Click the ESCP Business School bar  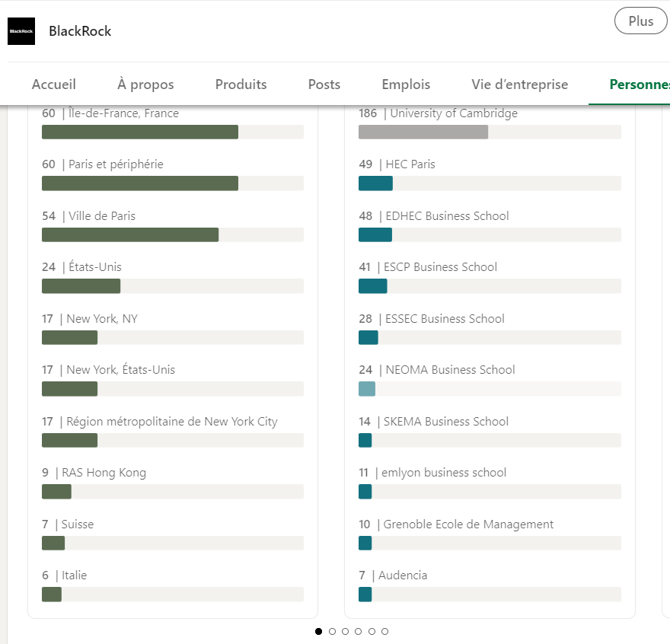tap(490, 286)
